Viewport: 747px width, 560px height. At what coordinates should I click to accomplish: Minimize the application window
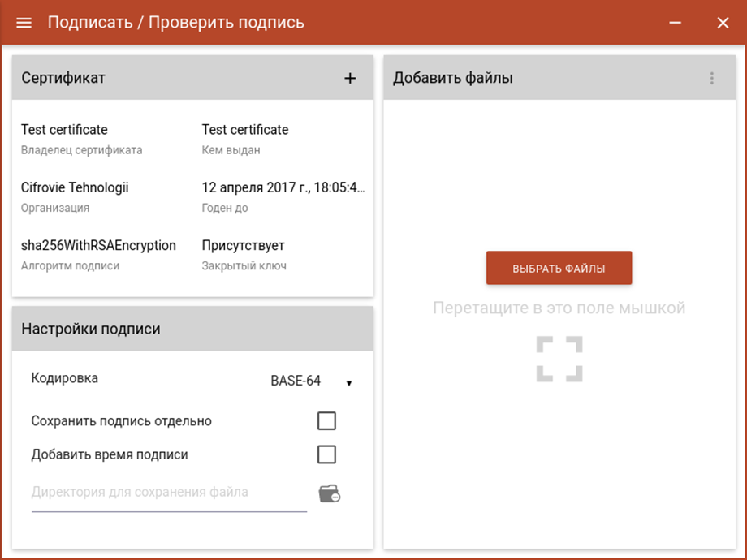tap(675, 23)
